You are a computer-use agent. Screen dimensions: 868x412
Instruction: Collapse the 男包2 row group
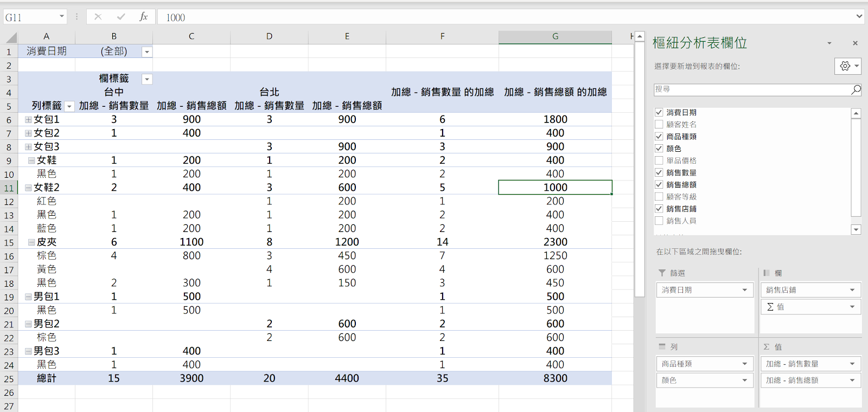coord(28,324)
